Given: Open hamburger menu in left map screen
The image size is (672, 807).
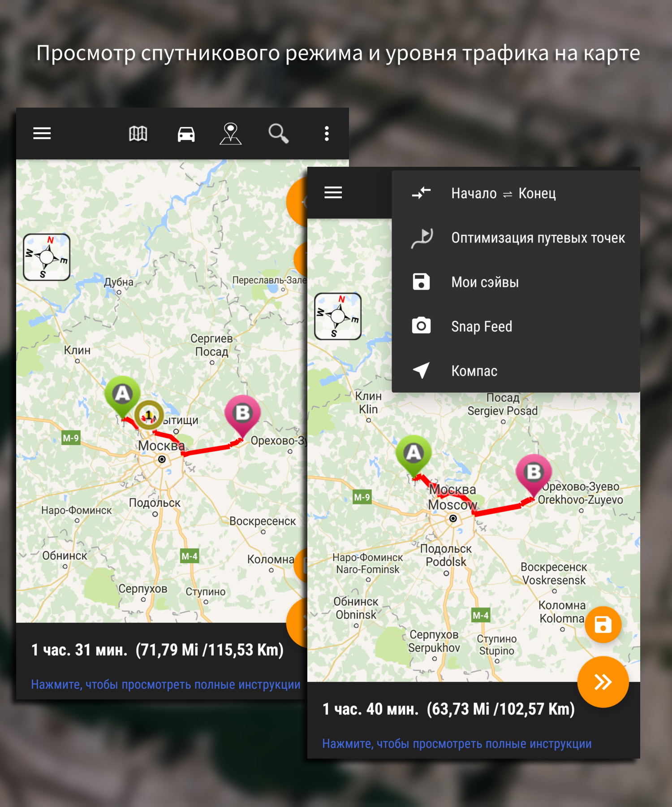Looking at the screenshot, I should (42, 134).
